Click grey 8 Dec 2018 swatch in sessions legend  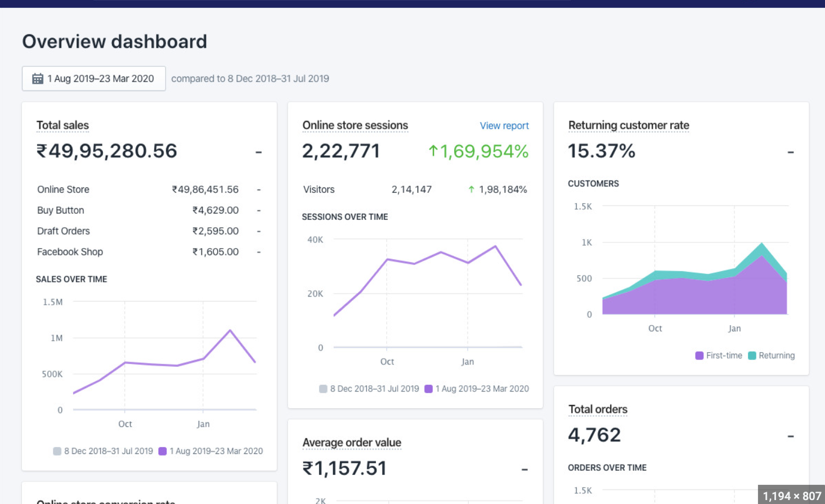323,389
